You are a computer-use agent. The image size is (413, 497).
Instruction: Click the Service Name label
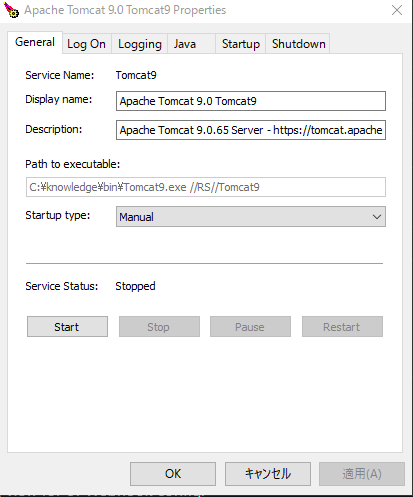click(x=60, y=75)
